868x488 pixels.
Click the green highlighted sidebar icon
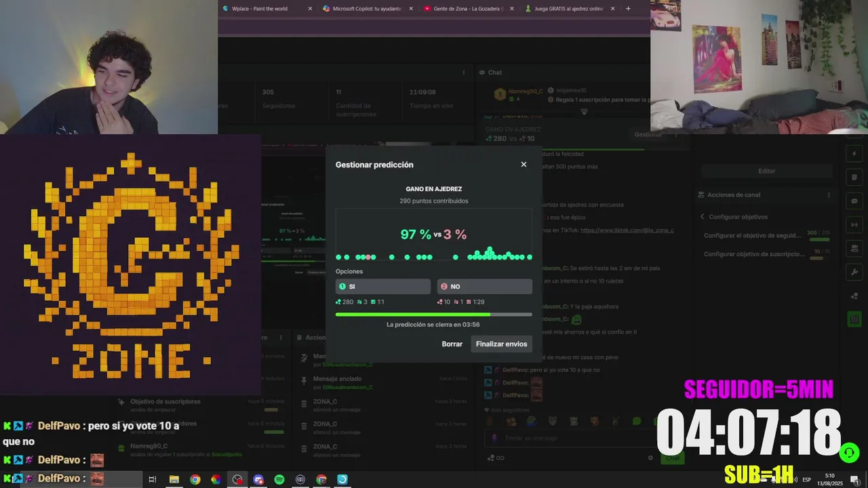pyautogui.click(x=854, y=319)
